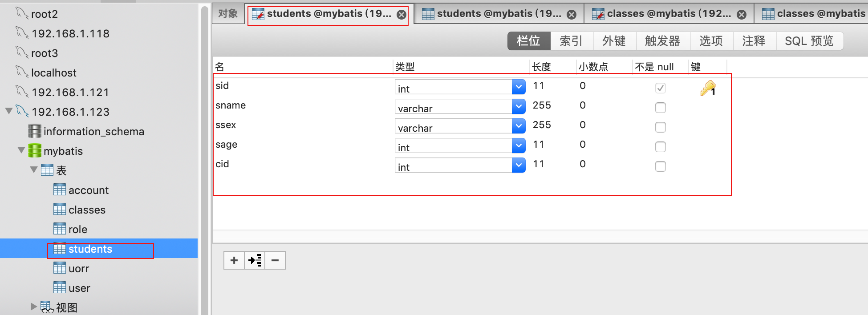Close the first students @mybatis tab
The height and width of the screenshot is (315, 868).
click(x=402, y=15)
